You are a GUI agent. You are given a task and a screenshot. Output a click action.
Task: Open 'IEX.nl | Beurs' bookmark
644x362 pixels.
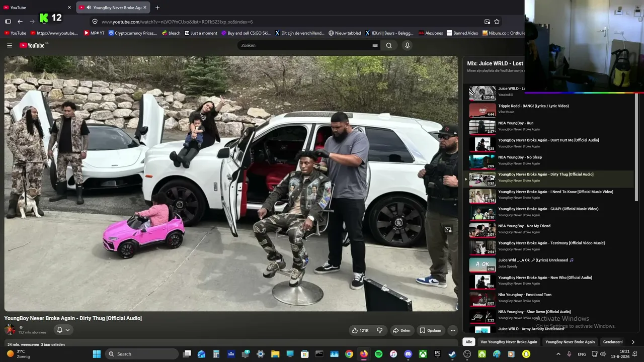(389, 33)
